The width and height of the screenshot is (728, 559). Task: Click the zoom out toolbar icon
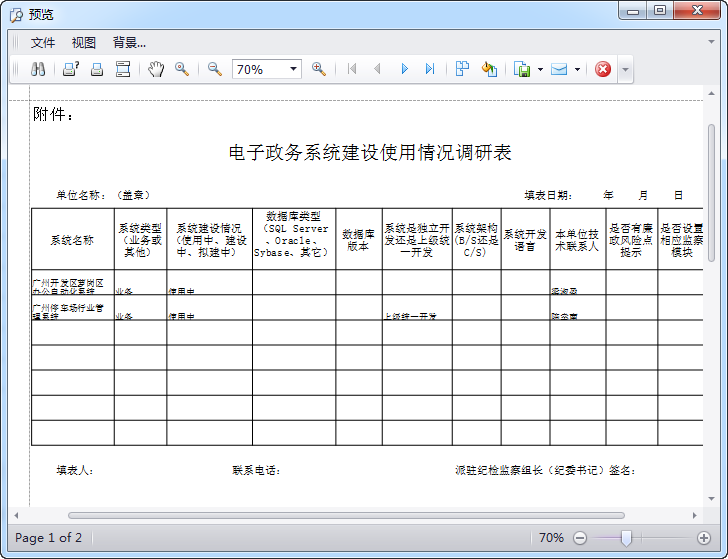pyautogui.click(x=214, y=69)
